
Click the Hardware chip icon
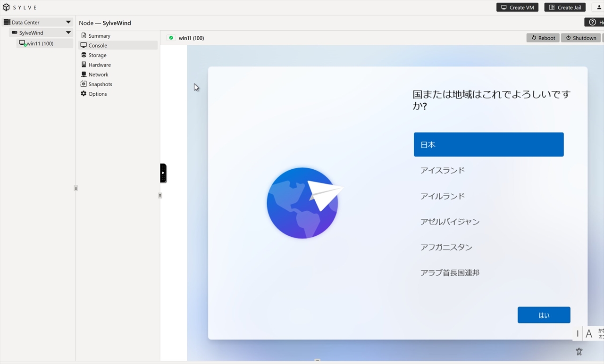[84, 65]
